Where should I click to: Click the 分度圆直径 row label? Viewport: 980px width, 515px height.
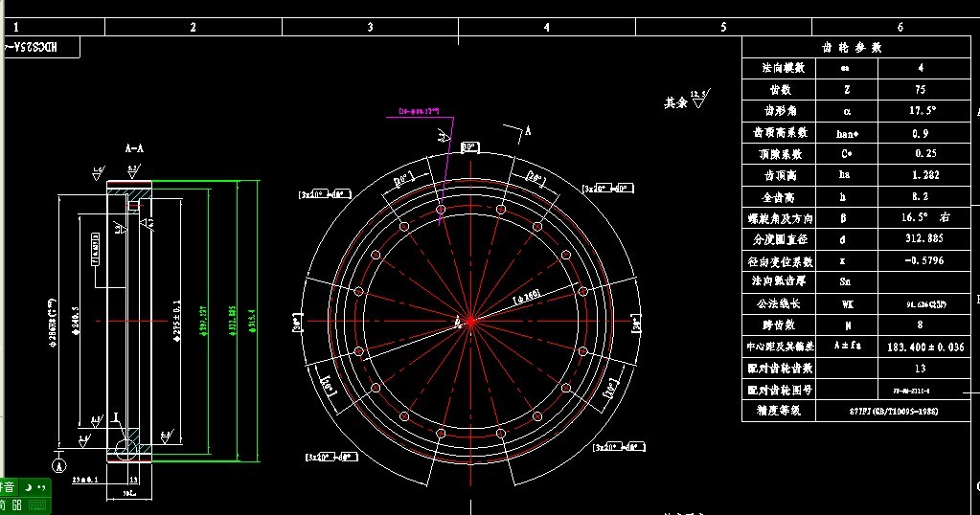point(780,239)
